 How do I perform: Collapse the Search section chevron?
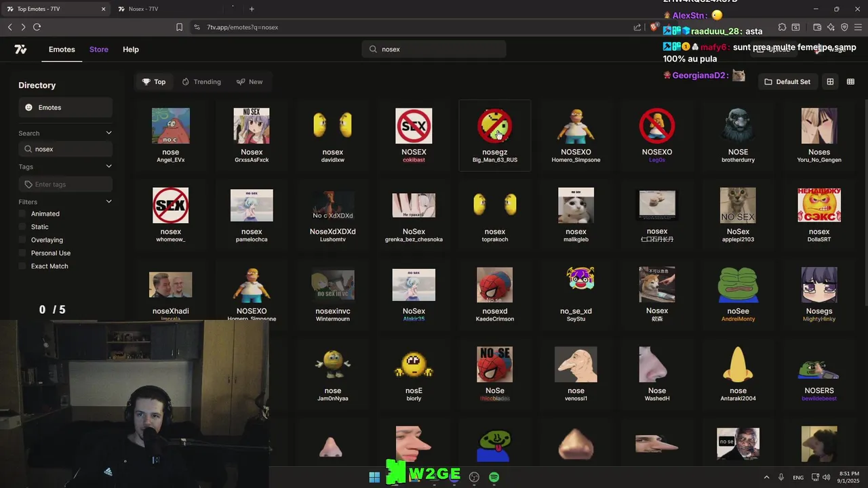click(x=108, y=133)
